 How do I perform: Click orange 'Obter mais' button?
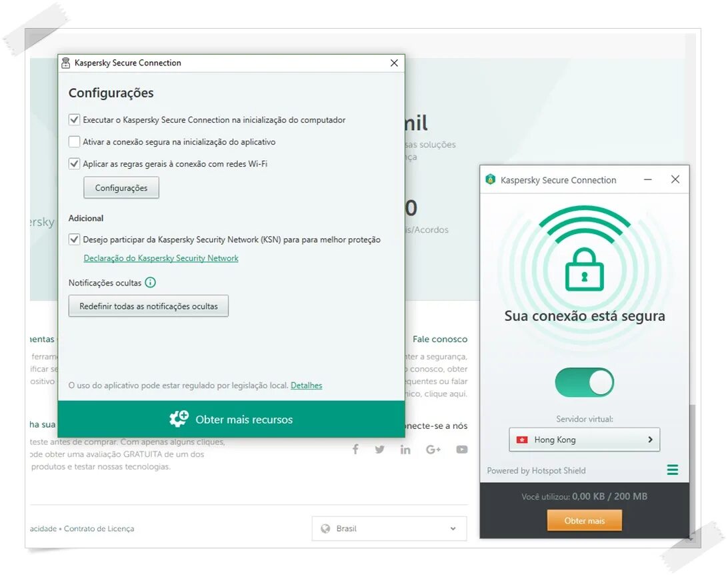click(585, 521)
